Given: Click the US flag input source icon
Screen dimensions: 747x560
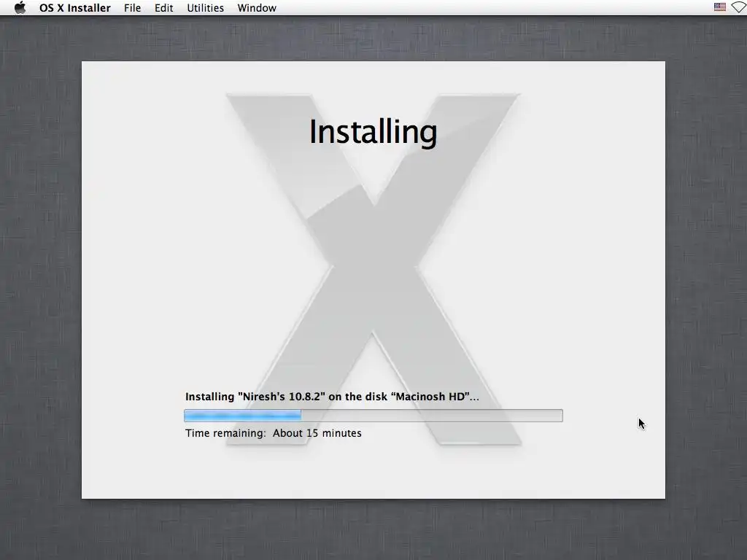Looking at the screenshot, I should pos(720,7).
